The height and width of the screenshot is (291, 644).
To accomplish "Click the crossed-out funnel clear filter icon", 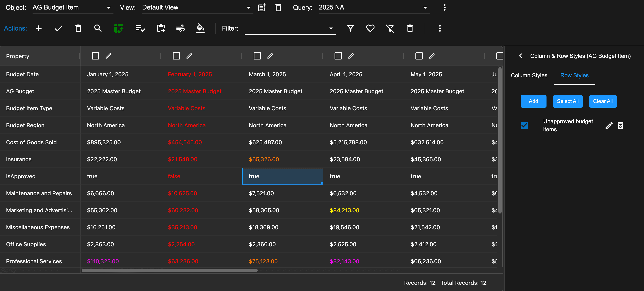I will 390,28.
